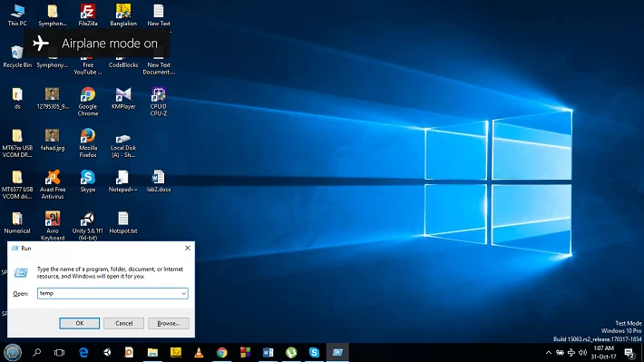Open the Action Center notification icon

coord(629,353)
